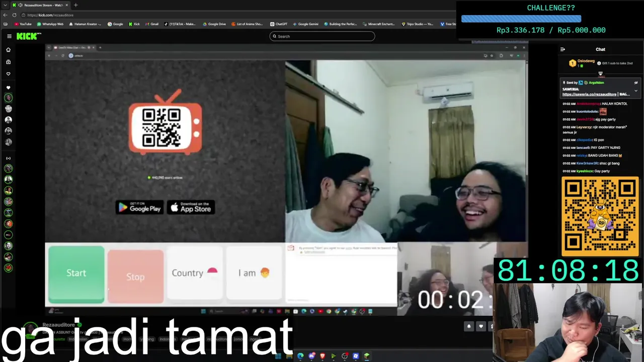Click chat username Leyvarzy
Image resolution: width=644 pixels, height=362 pixels.
(585, 127)
